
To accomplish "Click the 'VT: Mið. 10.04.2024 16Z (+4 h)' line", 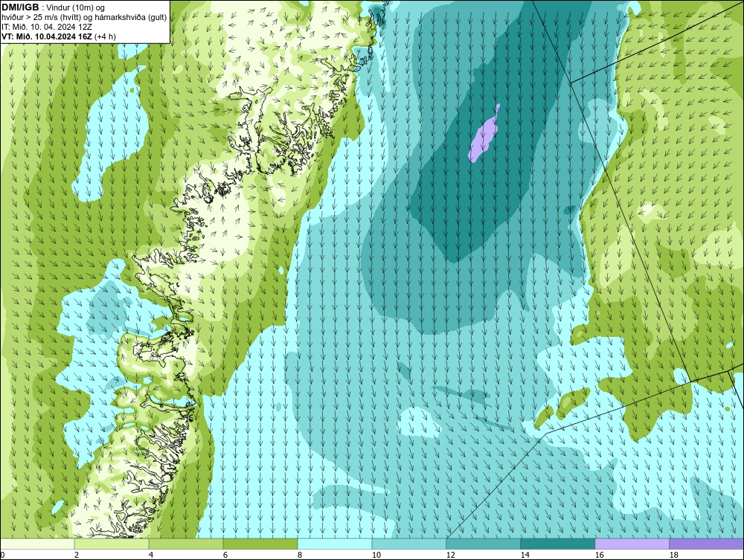I will click(x=58, y=36).
